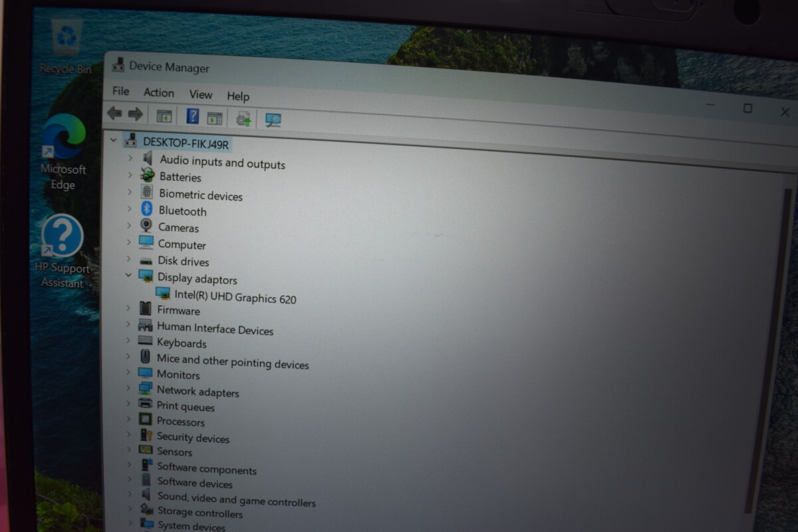Image resolution: width=798 pixels, height=532 pixels.
Task: Click the blue Help toolbar icon
Action: pos(192,116)
